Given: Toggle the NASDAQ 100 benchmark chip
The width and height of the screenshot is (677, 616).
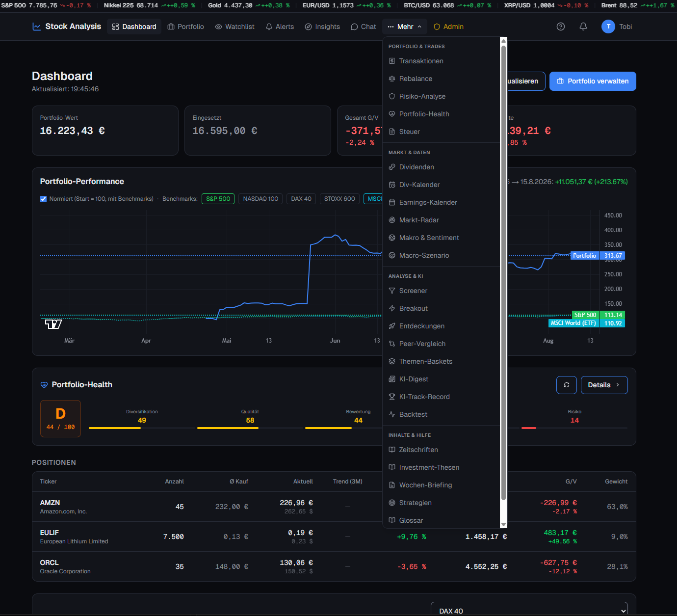Looking at the screenshot, I should [x=260, y=199].
